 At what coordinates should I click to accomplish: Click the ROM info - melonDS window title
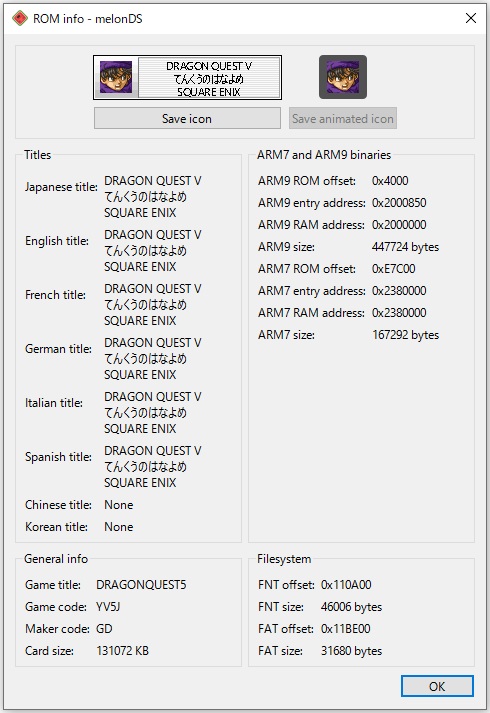pos(88,19)
